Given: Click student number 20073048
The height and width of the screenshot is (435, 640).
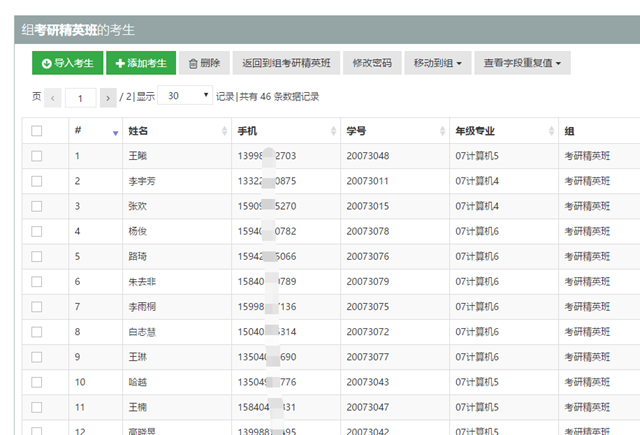Looking at the screenshot, I should [x=368, y=156].
